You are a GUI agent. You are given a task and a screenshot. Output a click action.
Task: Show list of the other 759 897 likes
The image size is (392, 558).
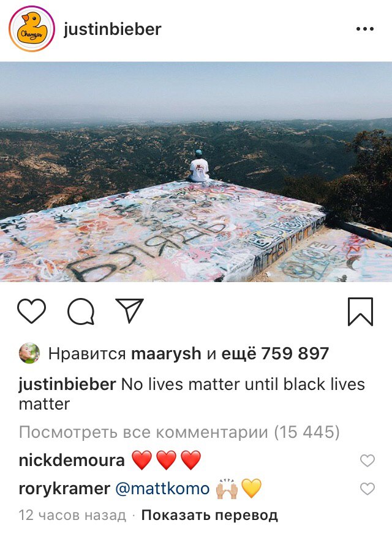[275, 354]
